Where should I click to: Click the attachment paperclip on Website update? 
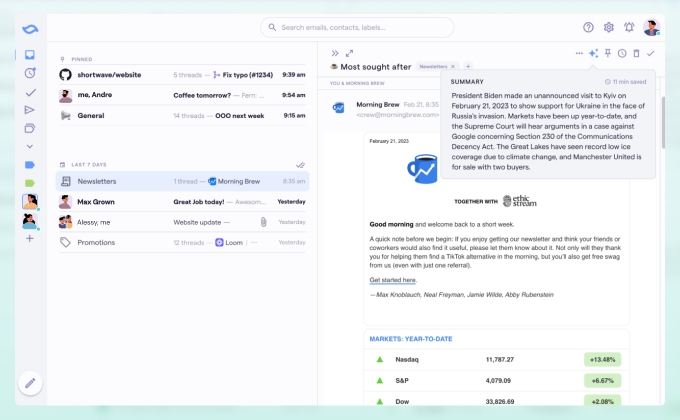[263, 222]
